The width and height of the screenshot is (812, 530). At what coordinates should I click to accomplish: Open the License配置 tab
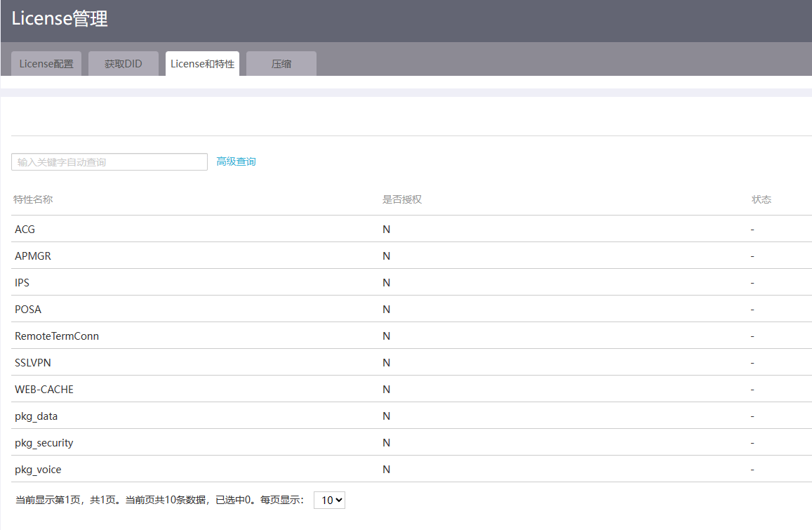click(46, 64)
